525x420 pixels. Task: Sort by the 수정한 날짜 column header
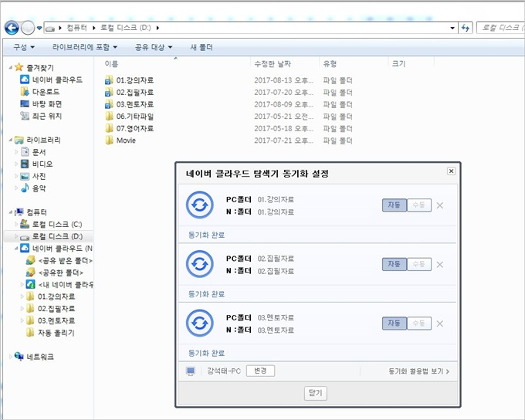(273, 63)
